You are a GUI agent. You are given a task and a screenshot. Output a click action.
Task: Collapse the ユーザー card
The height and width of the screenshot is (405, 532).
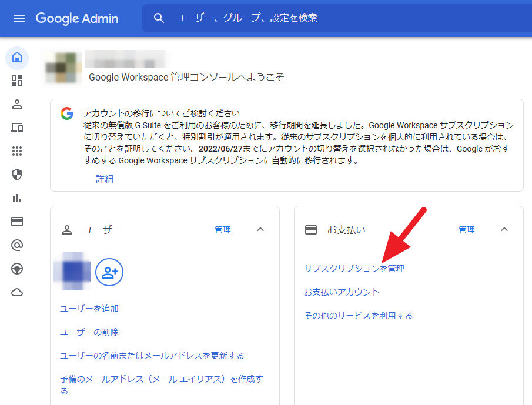click(260, 230)
